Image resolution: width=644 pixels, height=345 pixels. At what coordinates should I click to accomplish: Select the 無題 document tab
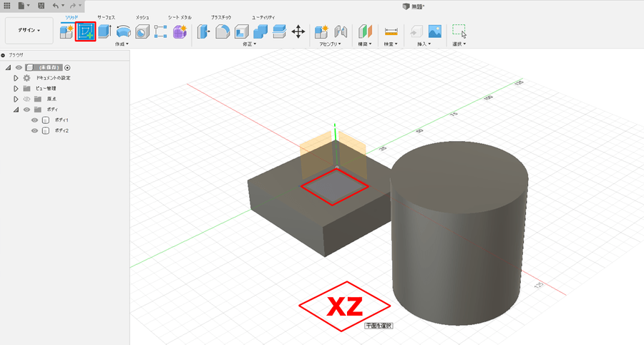(414, 6)
